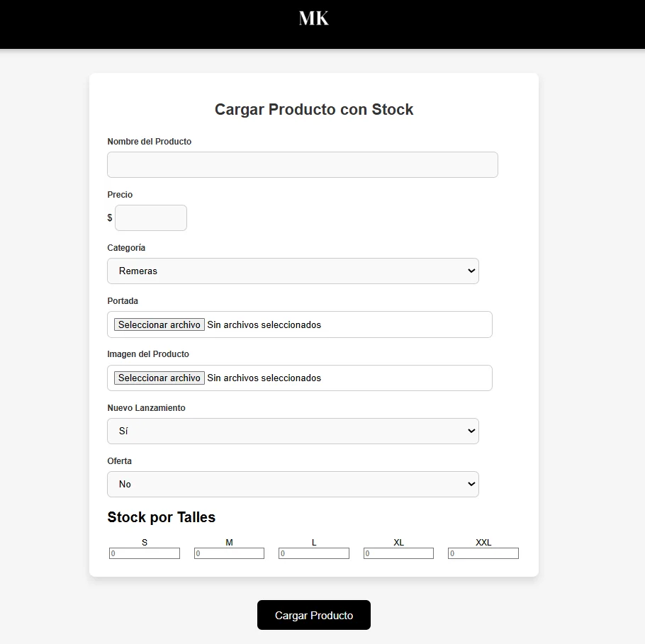
Task: Open the Oferta dropdown set to No
Action: coord(293,484)
